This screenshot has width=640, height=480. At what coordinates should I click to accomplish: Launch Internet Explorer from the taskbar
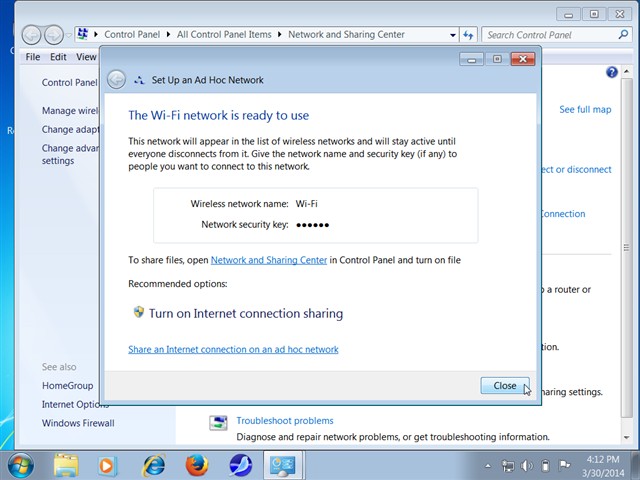coord(153,466)
